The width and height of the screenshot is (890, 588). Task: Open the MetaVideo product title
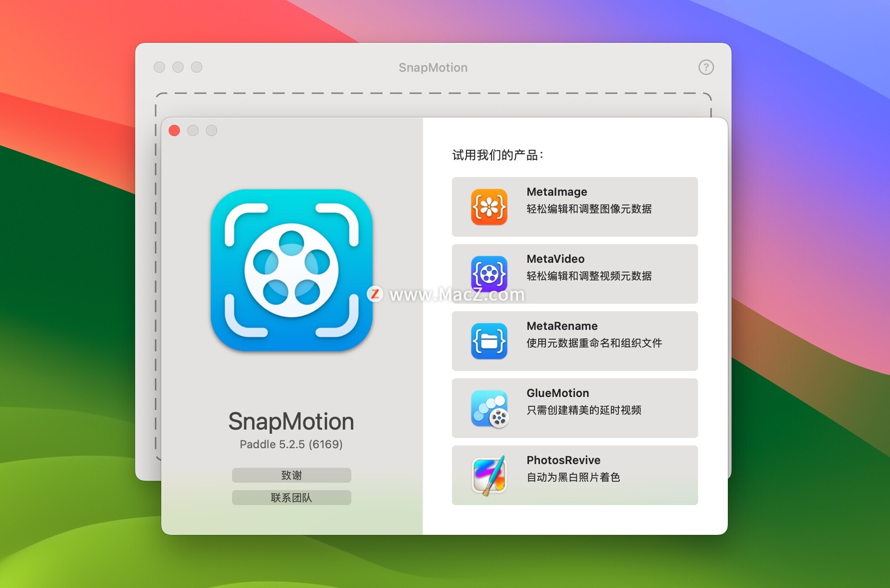click(555, 259)
